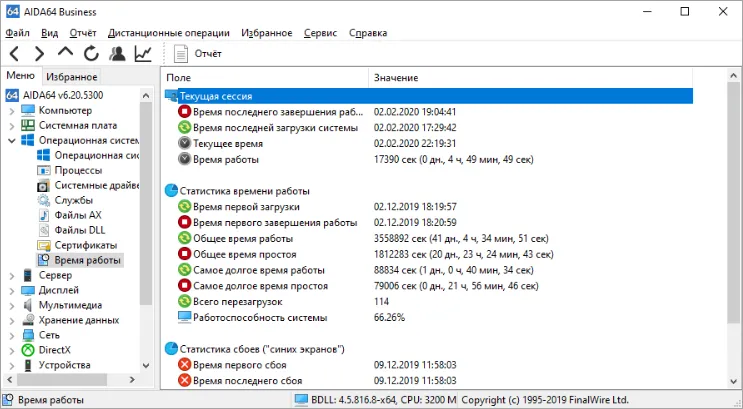Open the Справка menu
This screenshot has height=409, width=743.
[368, 33]
